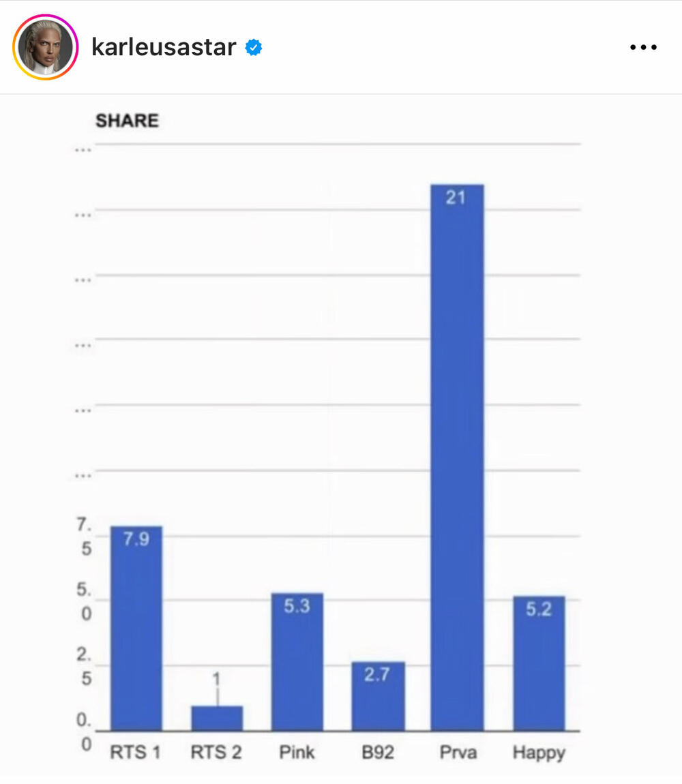Screen dimensions: 682x784
Task: Click the 2.7 value on B92 bar
Action: click(377, 675)
